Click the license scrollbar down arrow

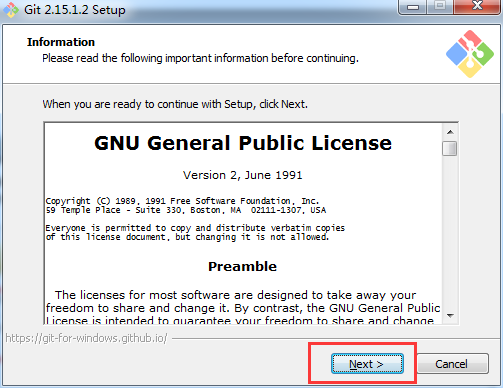[x=450, y=315]
